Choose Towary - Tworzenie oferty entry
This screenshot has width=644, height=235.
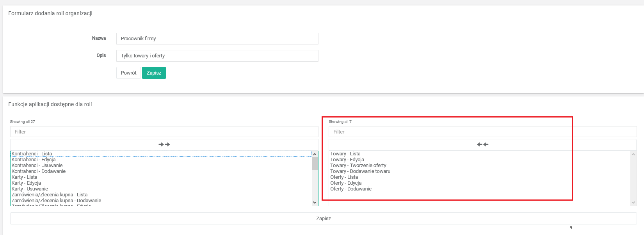pyautogui.click(x=358, y=166)
